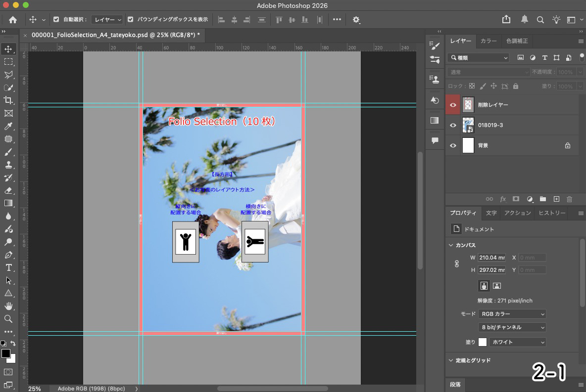Select the Eyedropper tool

(8, 127)
